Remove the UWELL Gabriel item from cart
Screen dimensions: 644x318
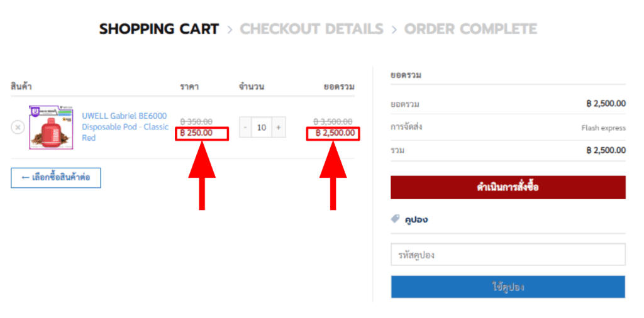pyautogui.click(x=18, y=127)
